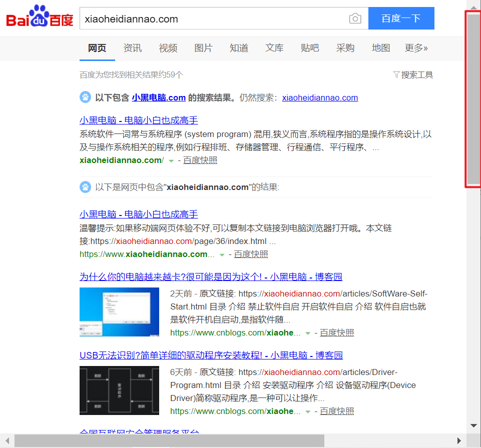
Task: Open second 小黑电脑 - 电脑小白也成高手 result
Action: pyautogui.click(x=139, y=214)
